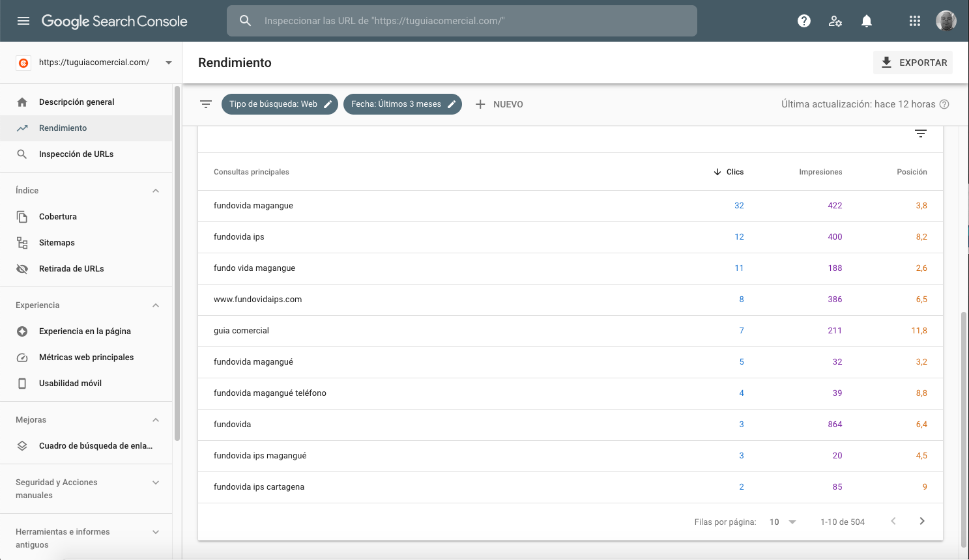Collapse the Índice section
Viewport: 969px width, 560px height.
pyautogui.click(x=156, y=191)
